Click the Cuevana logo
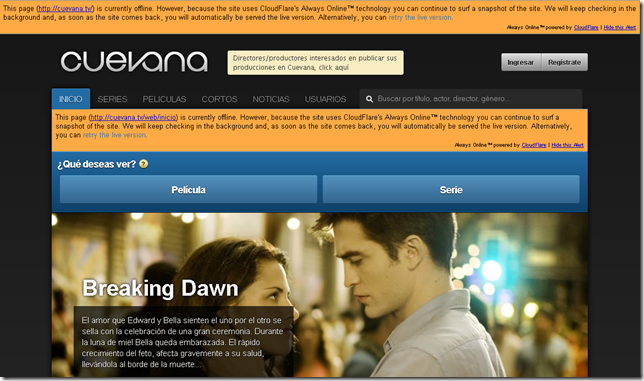Screen dimensions: 644x381 (134, 62)
